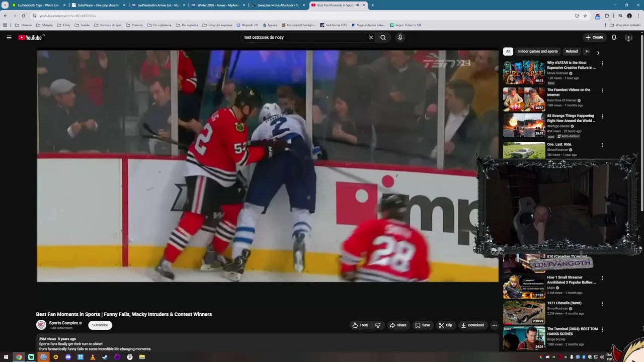Open the account avatar menu
644x362 pixels.
pyautogui.click(x=628, y=37)
